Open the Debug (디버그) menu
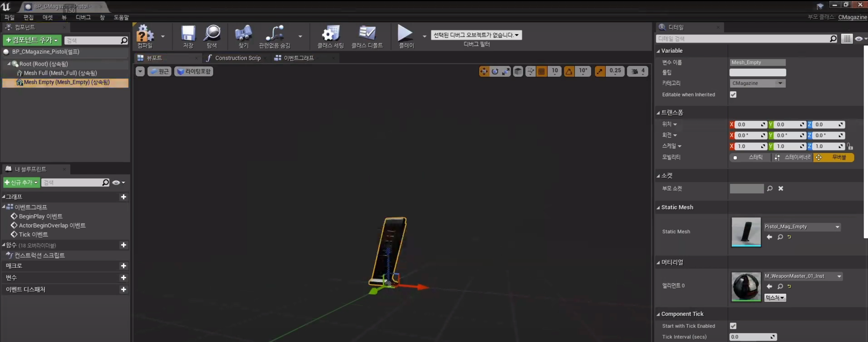 point(83,17)
